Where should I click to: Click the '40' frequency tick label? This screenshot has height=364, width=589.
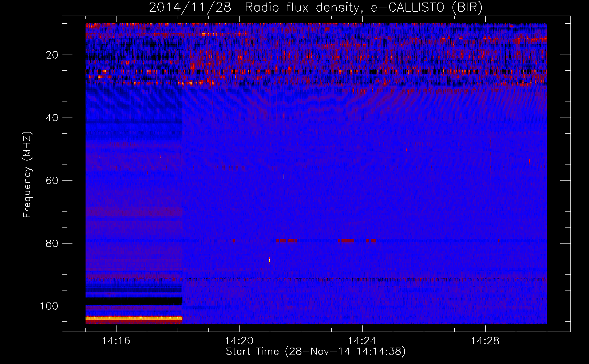pos(52,118)
